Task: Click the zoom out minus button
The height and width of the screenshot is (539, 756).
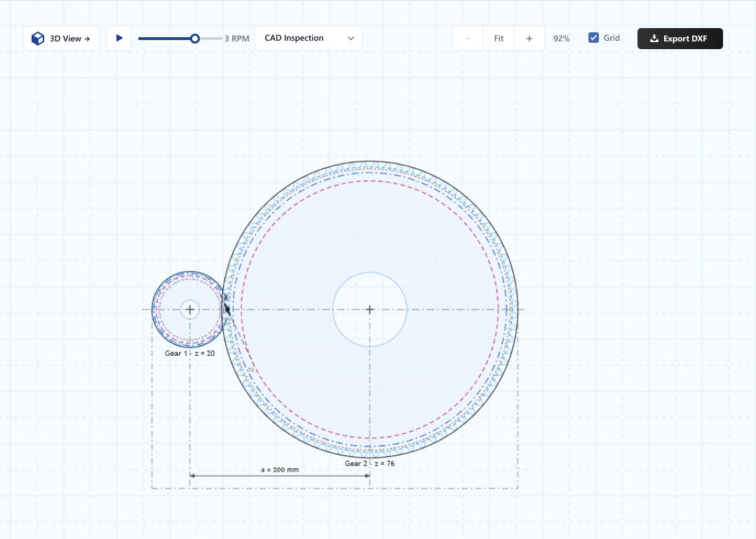Action: [x=468, y=39]
